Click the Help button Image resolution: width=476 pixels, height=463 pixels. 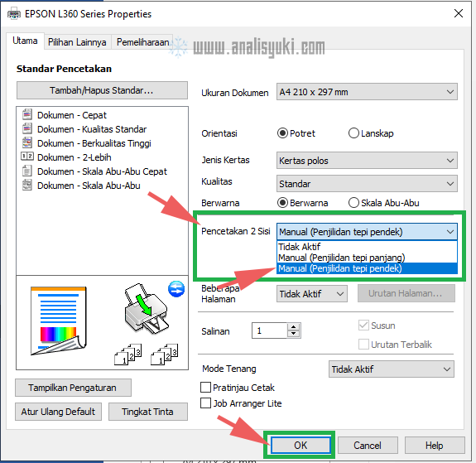[x=435, y=446]
